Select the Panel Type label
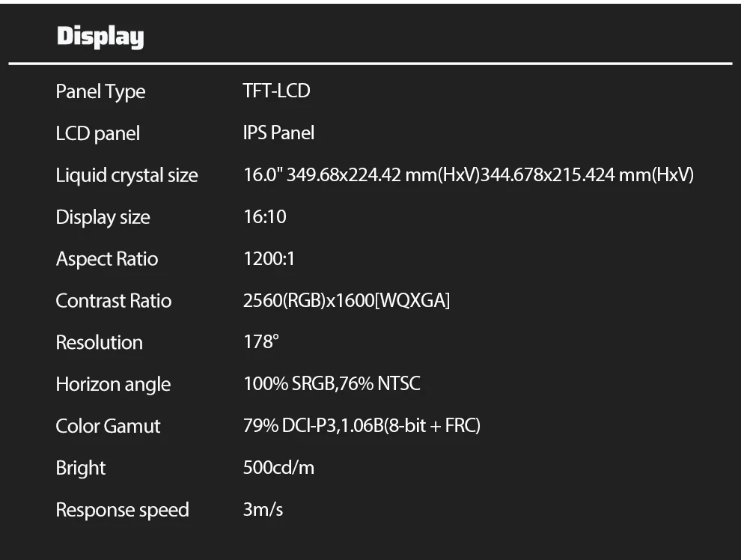Image resolution: width=741 pixels, height=560 pixels. pyautogui.click(x=100, y=91)
